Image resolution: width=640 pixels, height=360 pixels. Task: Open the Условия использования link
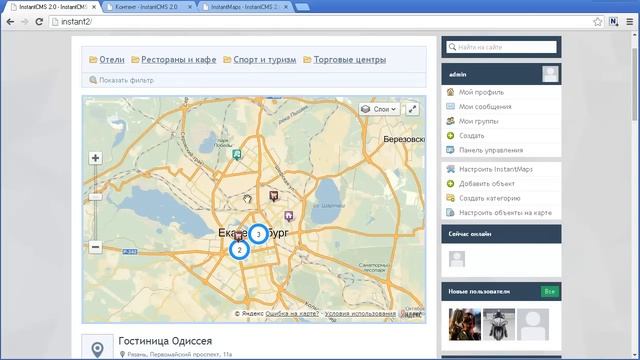tap(360, 313)
